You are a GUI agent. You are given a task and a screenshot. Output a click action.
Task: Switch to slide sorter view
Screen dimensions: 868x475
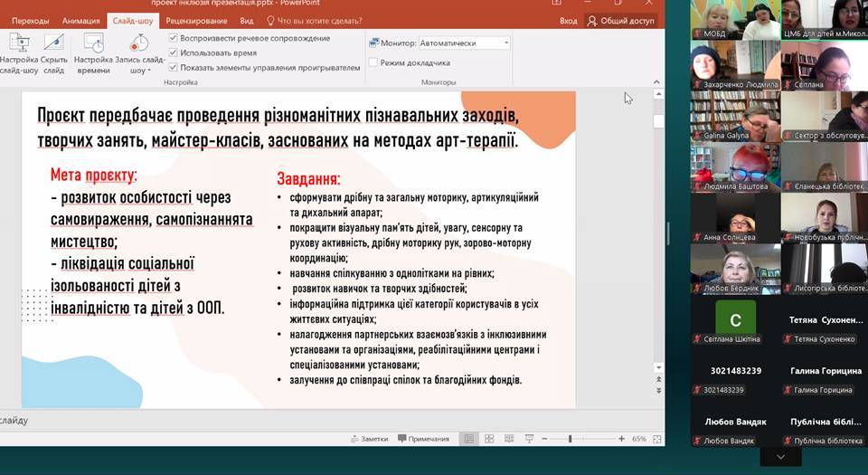tap(489, 439)
